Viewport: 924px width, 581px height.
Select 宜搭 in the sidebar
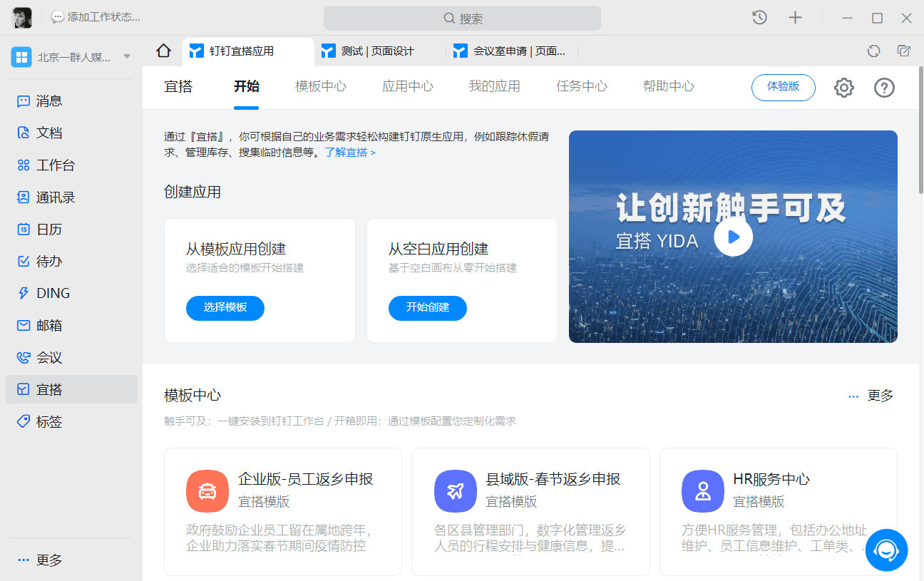71,389
